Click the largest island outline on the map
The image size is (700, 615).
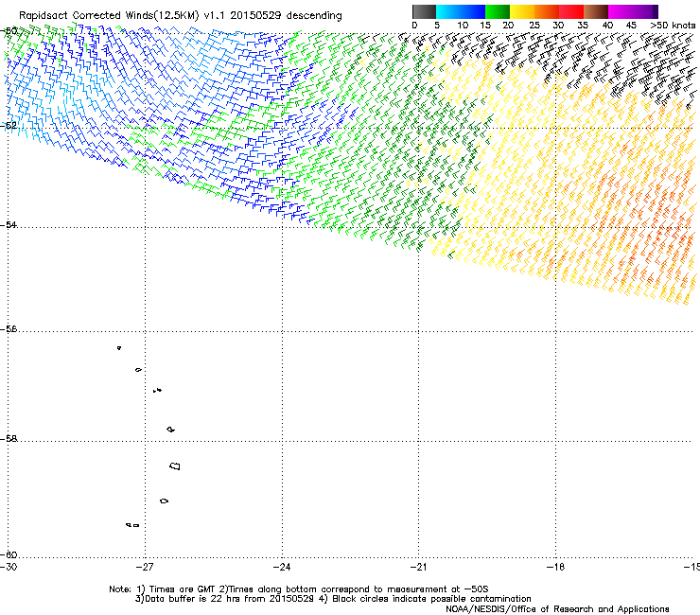tap(175, 466)
